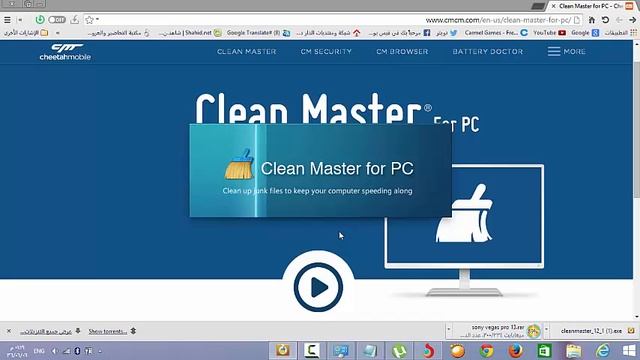This screenshot has height=360, width=640.
Task: Click the monitor illustration with broom
Action: tap(464, 229)
